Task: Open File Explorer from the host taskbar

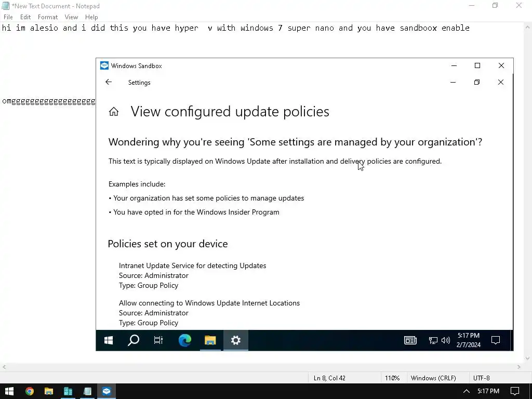Action: coord(49,391)
